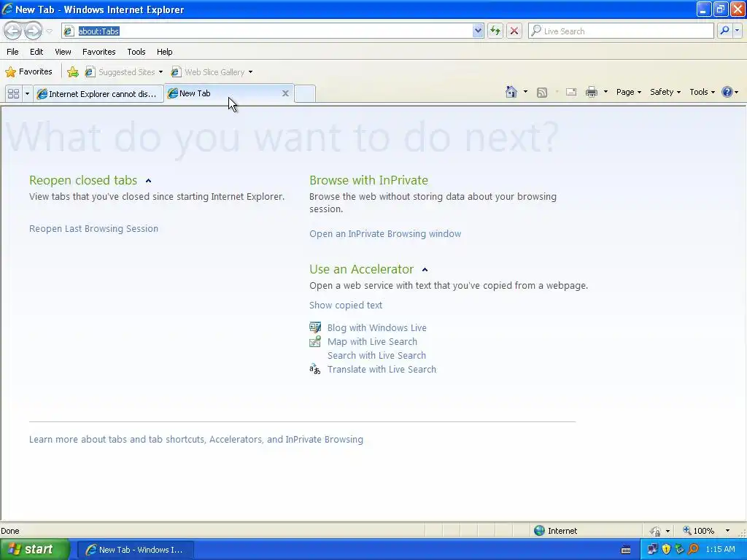
Task: Click the Show copied text link
Action: click(345, 306)
